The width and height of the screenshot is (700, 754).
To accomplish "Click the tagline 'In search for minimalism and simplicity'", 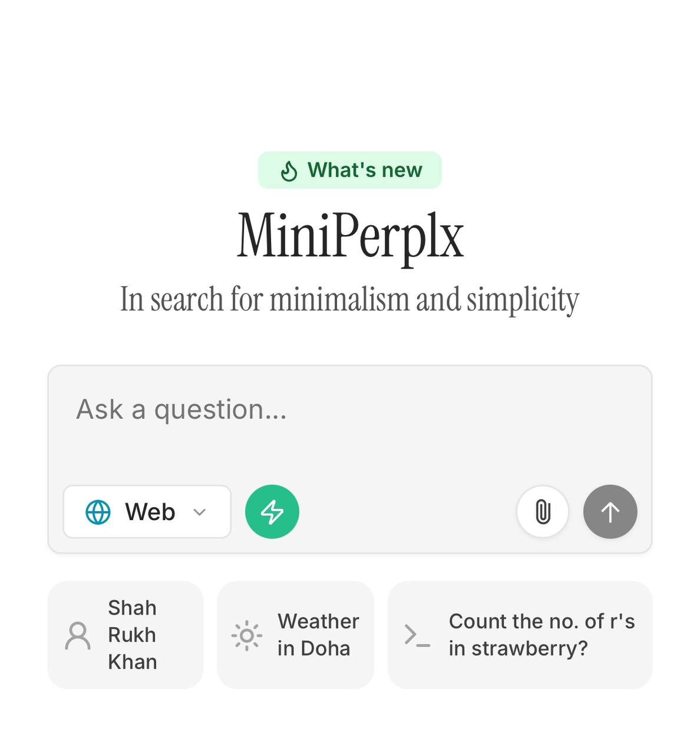I will point(350,299).
